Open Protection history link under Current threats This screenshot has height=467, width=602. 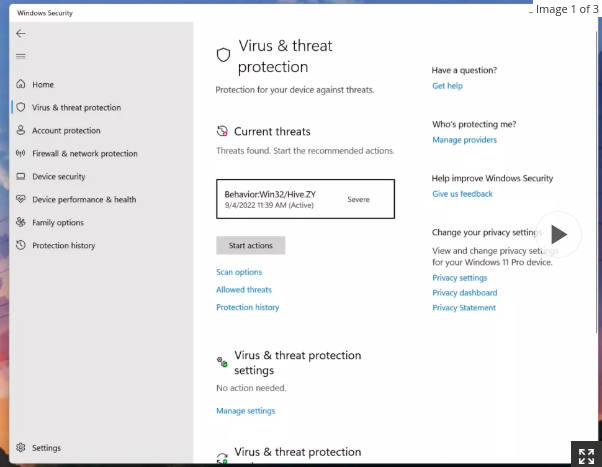click(248, 307)
